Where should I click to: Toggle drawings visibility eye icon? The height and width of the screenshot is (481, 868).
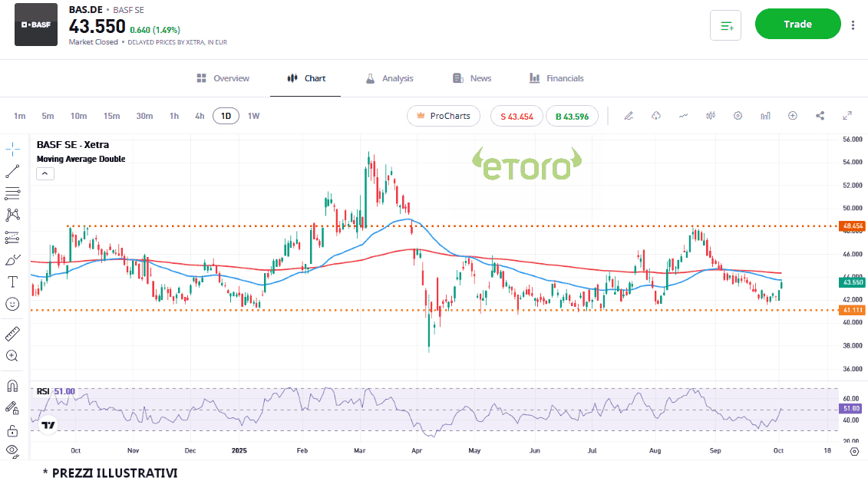coord(13,450)
